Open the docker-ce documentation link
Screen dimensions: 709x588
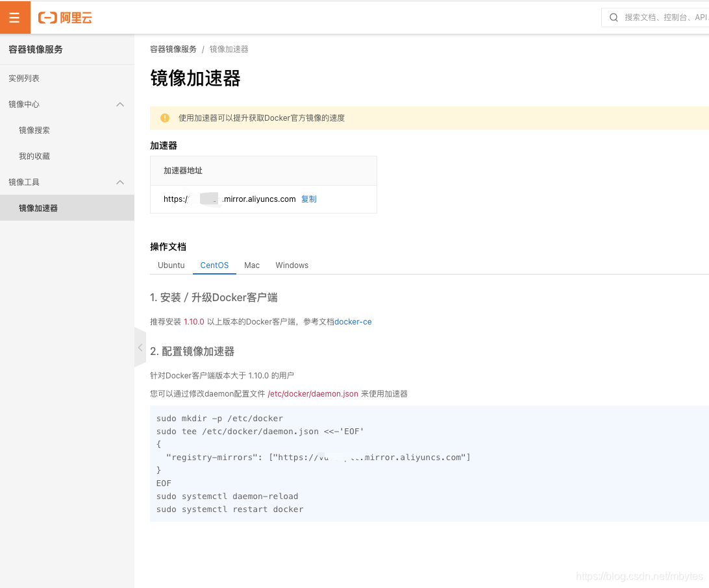[353, 322]
